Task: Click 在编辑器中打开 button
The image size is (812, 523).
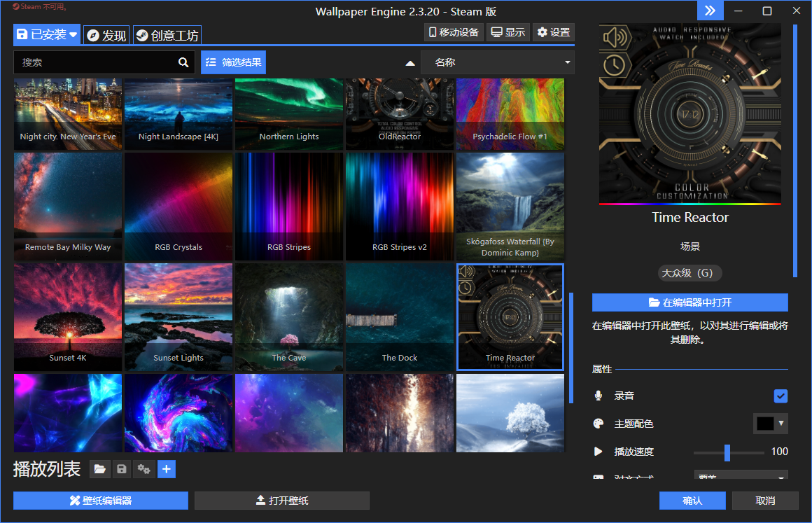Action: coord(689,302)
